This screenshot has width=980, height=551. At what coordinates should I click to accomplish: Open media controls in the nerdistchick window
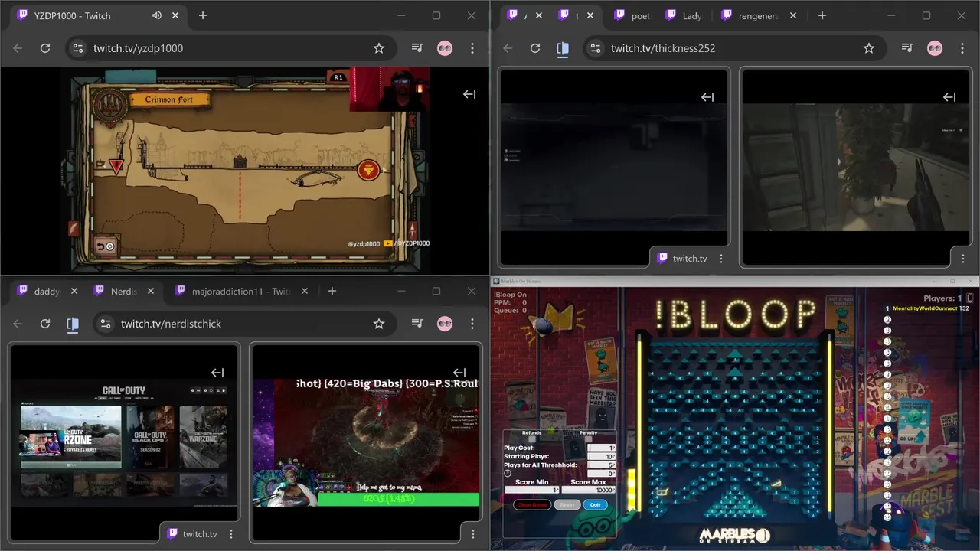click(417, 324)
